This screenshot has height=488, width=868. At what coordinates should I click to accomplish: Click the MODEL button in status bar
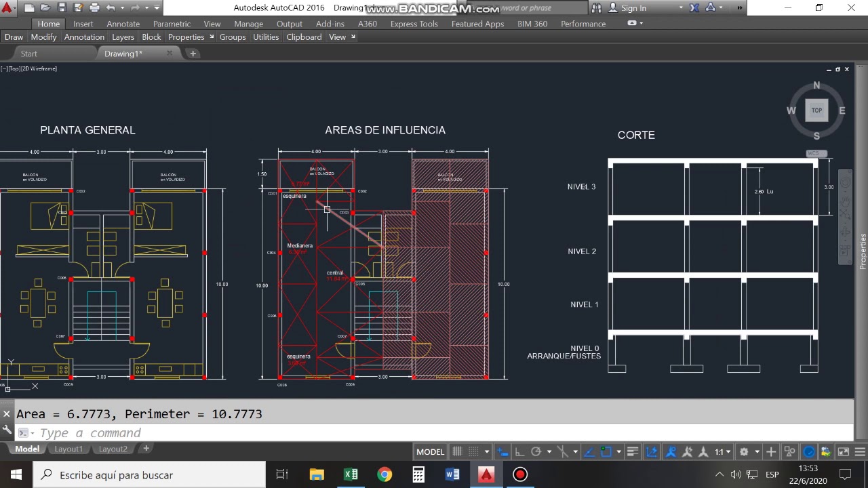click(430, 452)
